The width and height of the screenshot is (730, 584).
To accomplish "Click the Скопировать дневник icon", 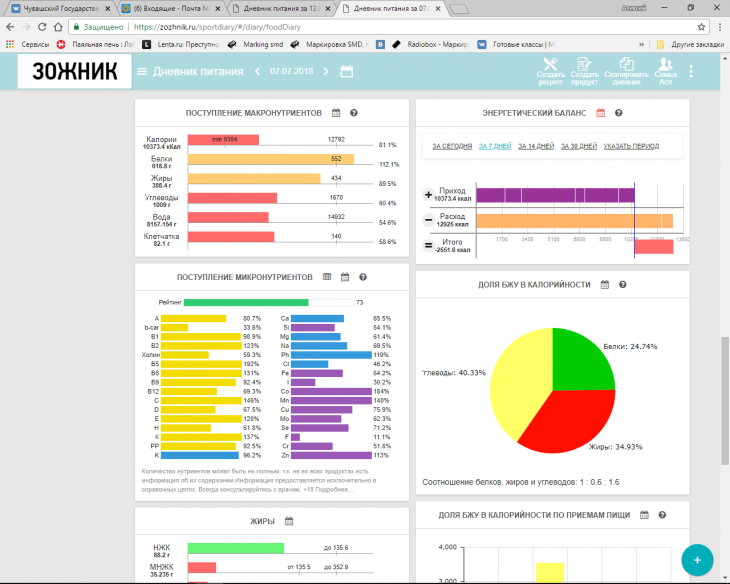I will point(627,69).
